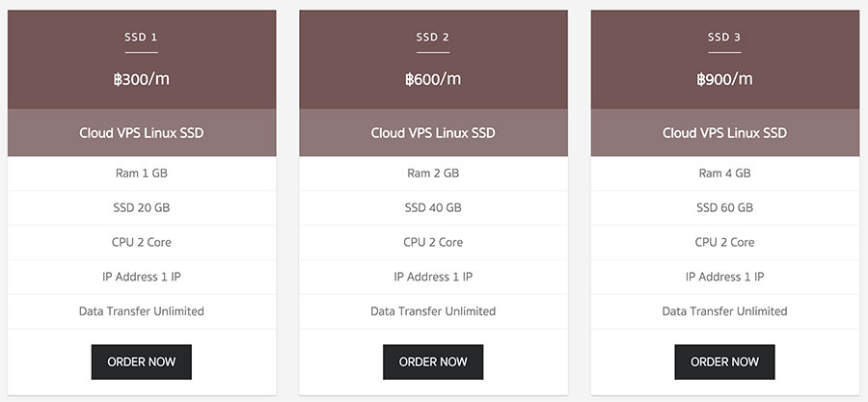Click the ฿900/m price text
The image size is (868, 402).
tap(724, 79)
